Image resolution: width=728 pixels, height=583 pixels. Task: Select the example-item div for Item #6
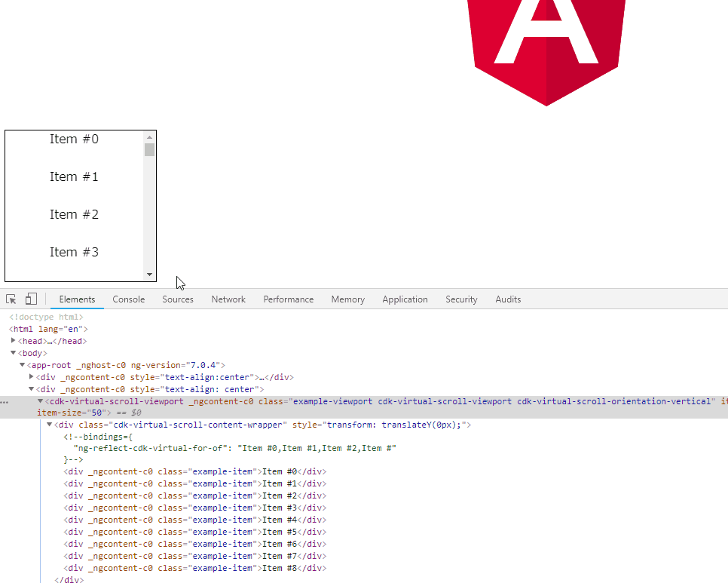[195, 544]
